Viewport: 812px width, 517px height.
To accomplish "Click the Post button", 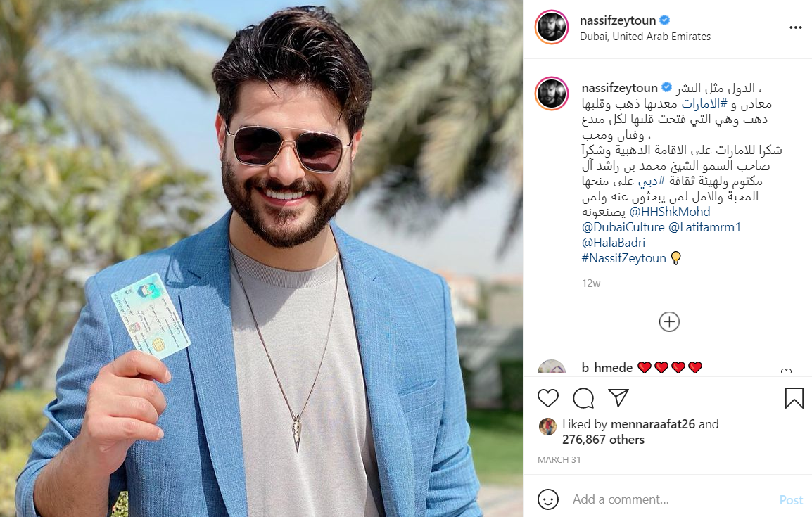I will [x=791, y=500].
